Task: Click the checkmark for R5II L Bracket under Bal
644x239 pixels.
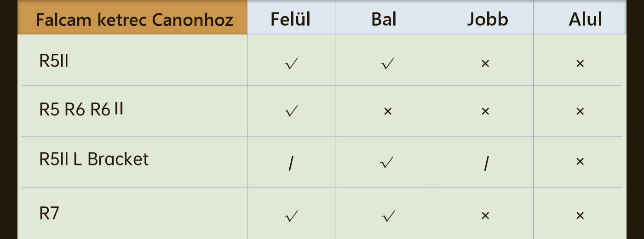Action: pyautogui.click(x=387, y=162)
